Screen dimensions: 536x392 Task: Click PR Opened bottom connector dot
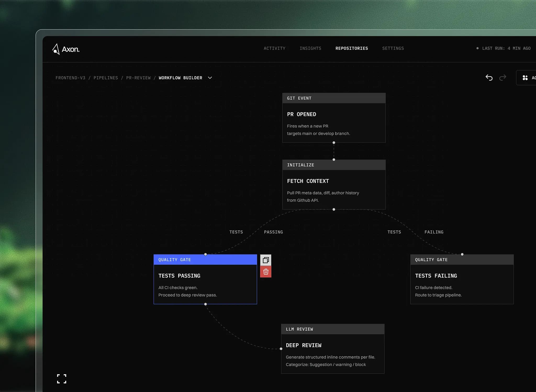(334, 143)
